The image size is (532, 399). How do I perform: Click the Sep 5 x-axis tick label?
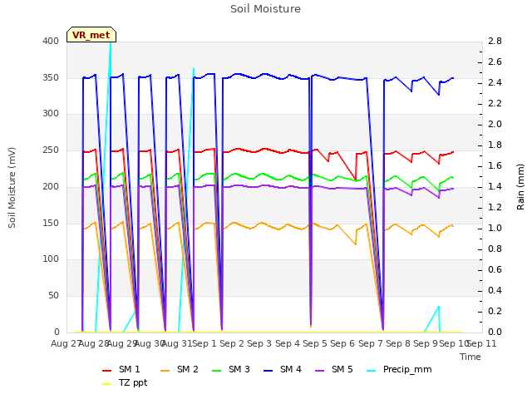coord(315,343)
